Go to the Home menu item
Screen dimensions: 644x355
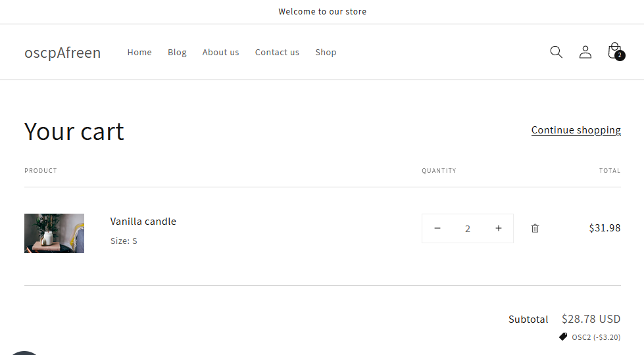pos(139,53)
